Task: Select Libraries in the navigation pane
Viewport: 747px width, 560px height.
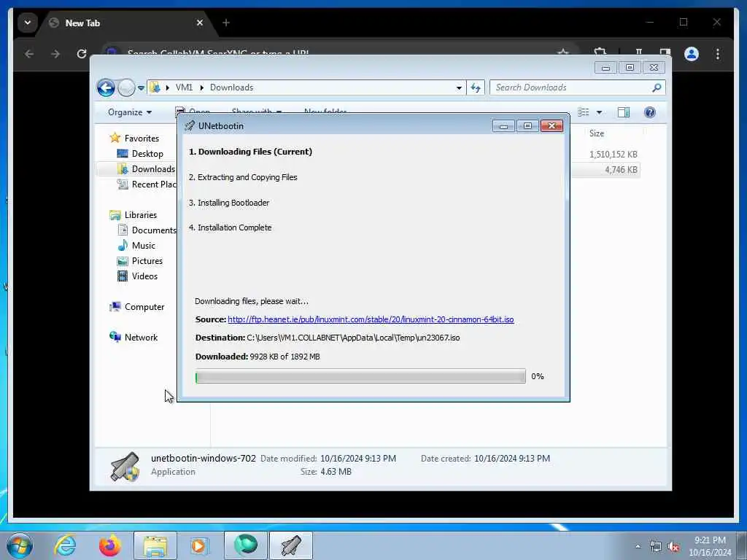Action: 141,215
